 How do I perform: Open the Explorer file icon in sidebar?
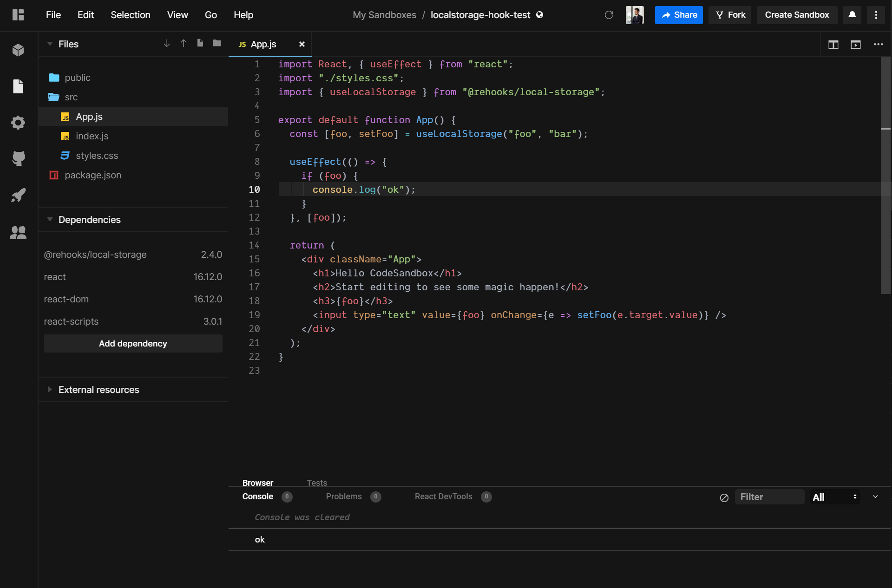coord(18,86)
